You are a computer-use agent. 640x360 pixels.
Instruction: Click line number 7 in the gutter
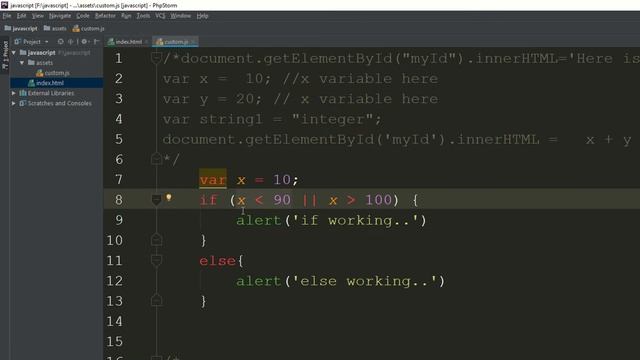(119, 180)
